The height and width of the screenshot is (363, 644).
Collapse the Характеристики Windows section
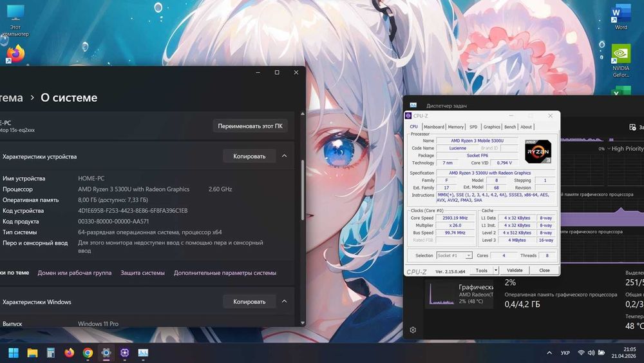tap(284, 302)
